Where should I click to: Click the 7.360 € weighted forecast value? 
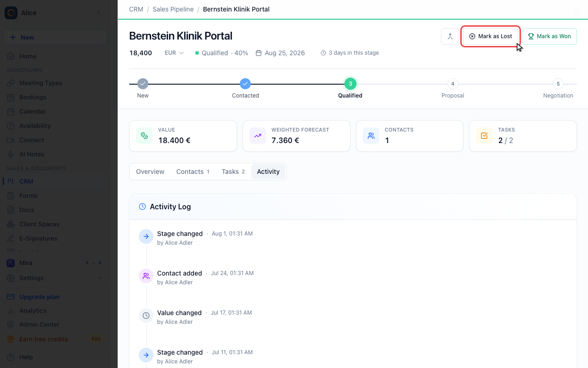(285, 140)
